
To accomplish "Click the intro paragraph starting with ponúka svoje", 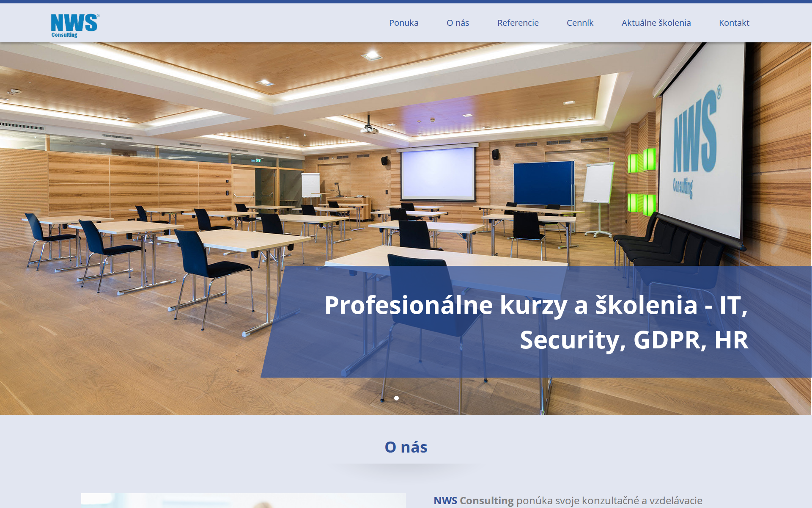I will point(609,500).
